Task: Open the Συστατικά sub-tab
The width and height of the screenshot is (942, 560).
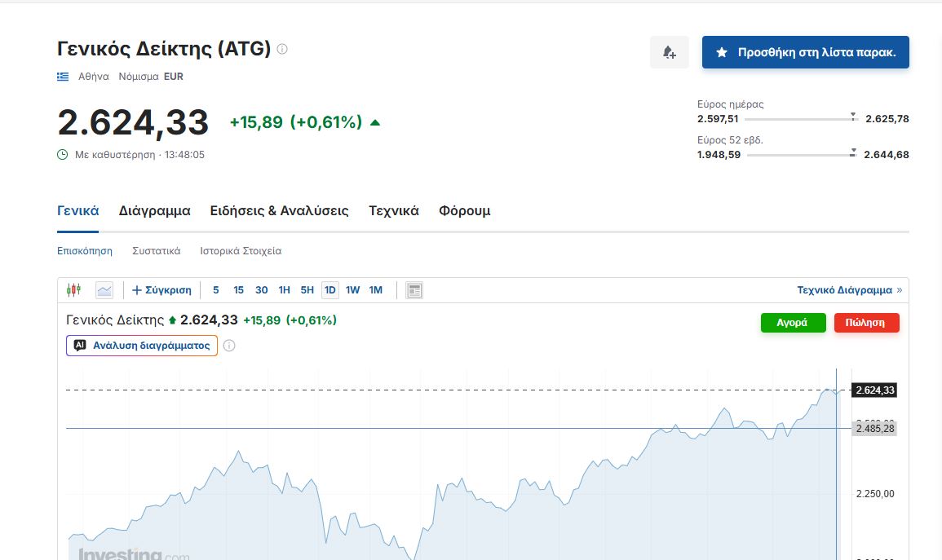Action: coord(157,251)
